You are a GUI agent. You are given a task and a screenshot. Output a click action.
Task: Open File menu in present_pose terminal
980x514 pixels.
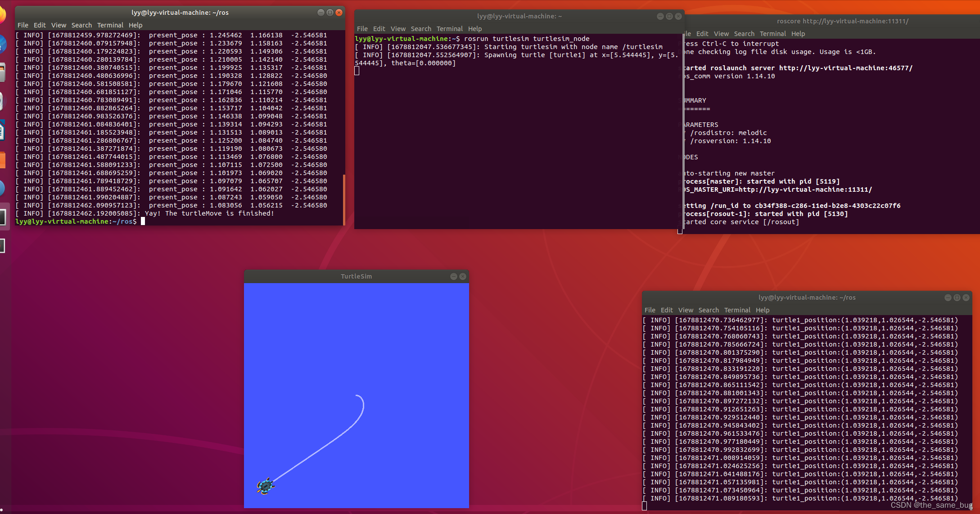[x=23, y=25]
